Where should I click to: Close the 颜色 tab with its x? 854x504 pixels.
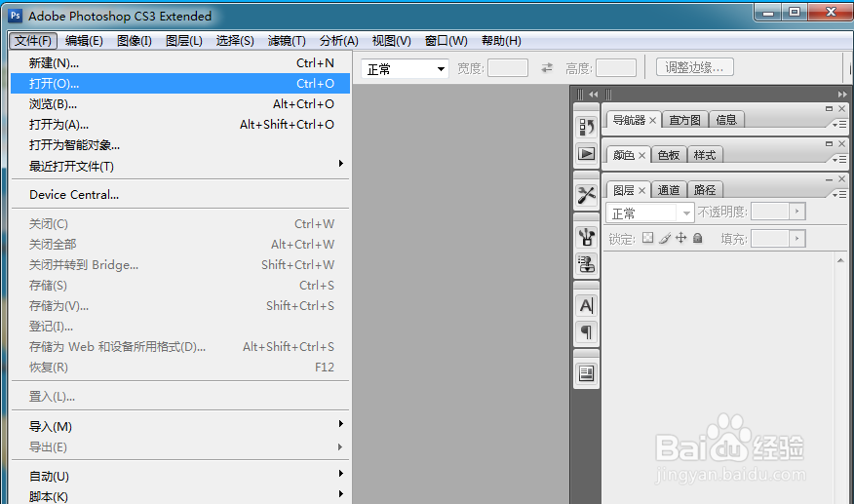(x=641, y=155)
